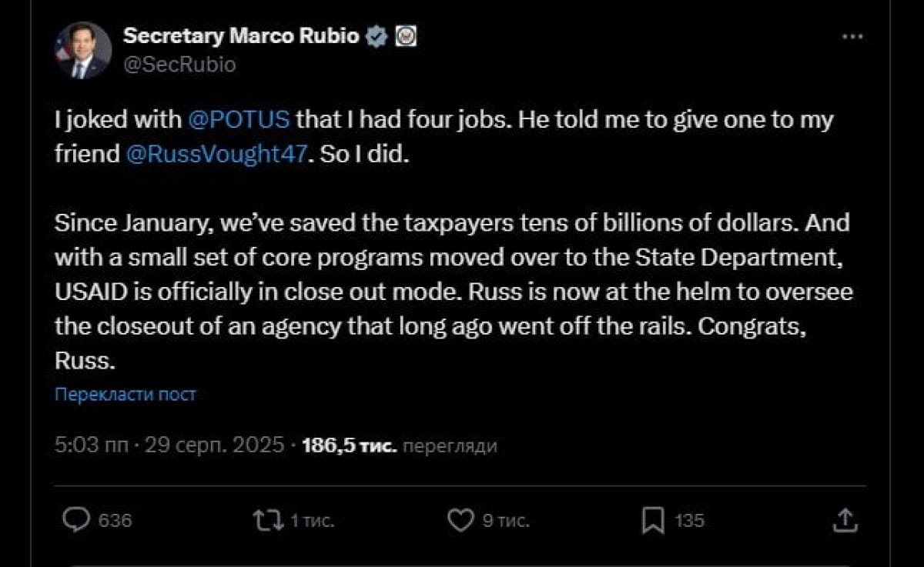Click the 1 тис. reposts count

pos(311,521)
